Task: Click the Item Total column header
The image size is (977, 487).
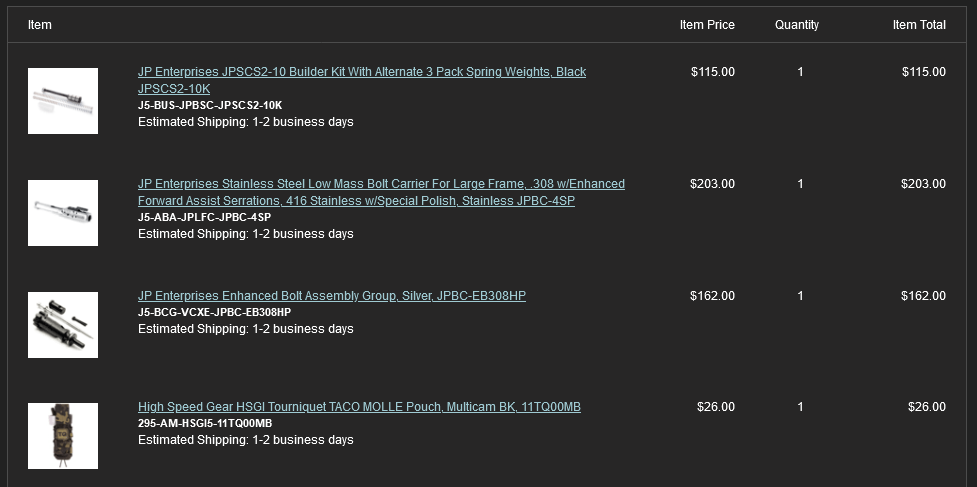Action: [919, 25]
